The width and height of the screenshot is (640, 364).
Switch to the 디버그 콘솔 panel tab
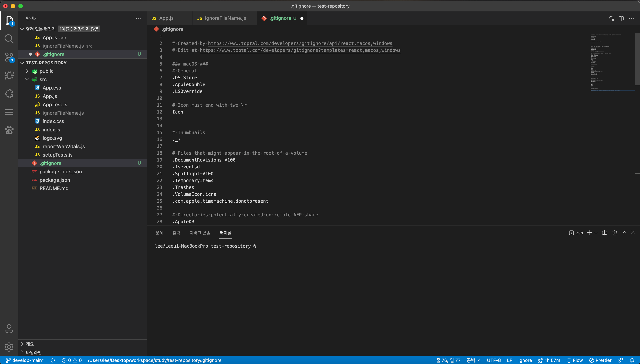pyautogui.click(x=200, y=233)
